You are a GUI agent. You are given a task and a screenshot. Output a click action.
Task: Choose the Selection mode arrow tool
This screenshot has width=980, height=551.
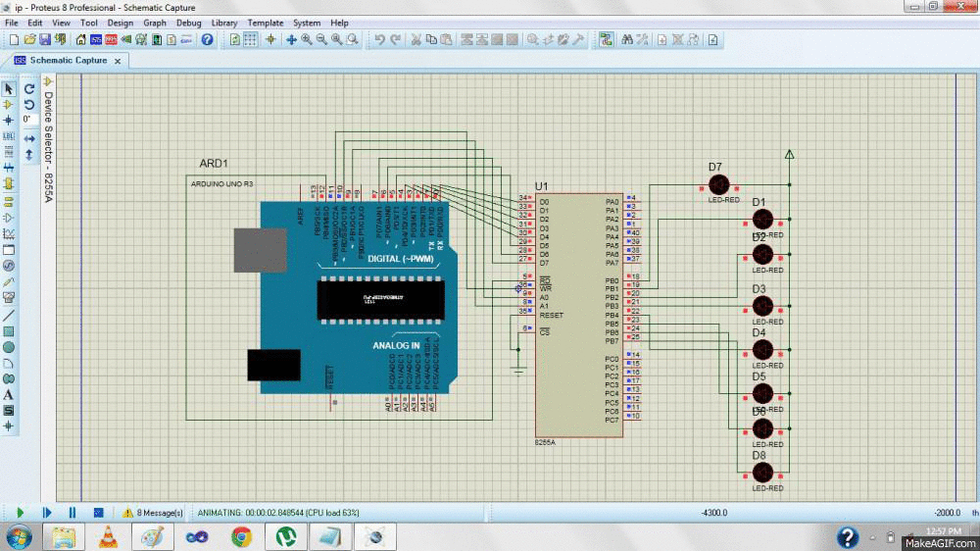tap(9, 89)
